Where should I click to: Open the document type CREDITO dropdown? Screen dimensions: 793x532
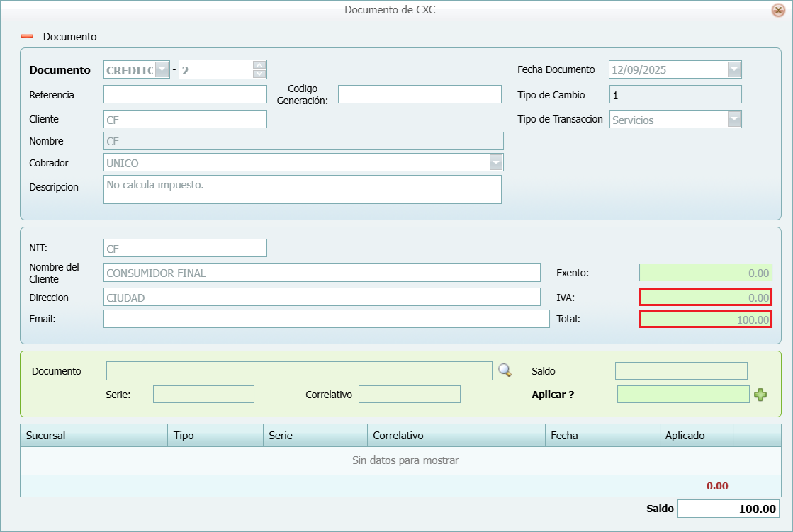point(162,69)
